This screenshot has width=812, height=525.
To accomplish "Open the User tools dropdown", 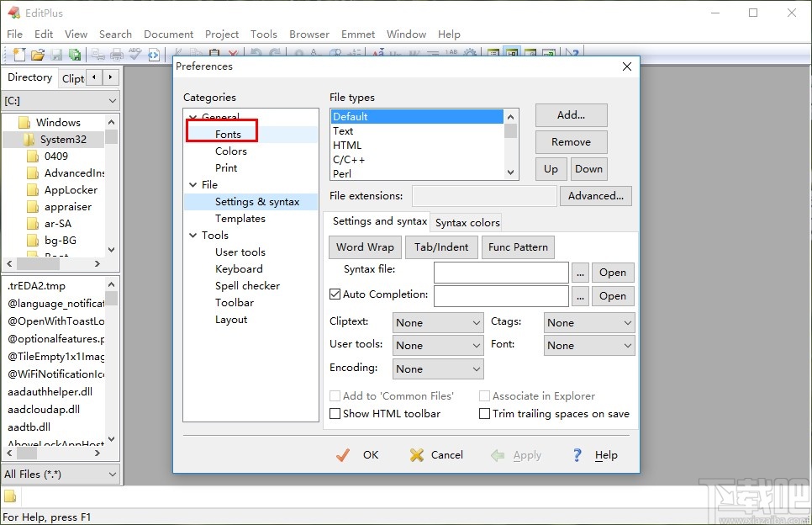I will 438,345.
